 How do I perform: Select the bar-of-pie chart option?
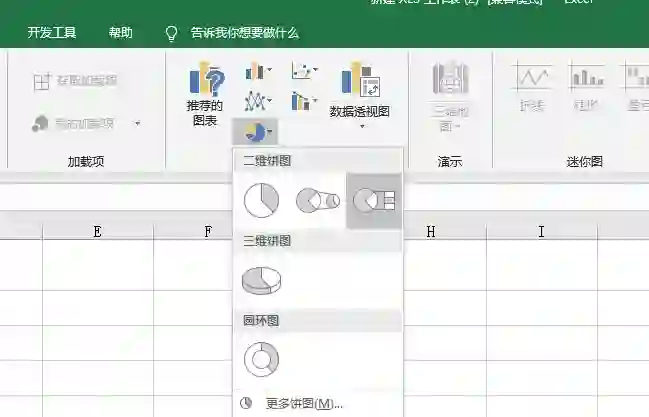374,200
